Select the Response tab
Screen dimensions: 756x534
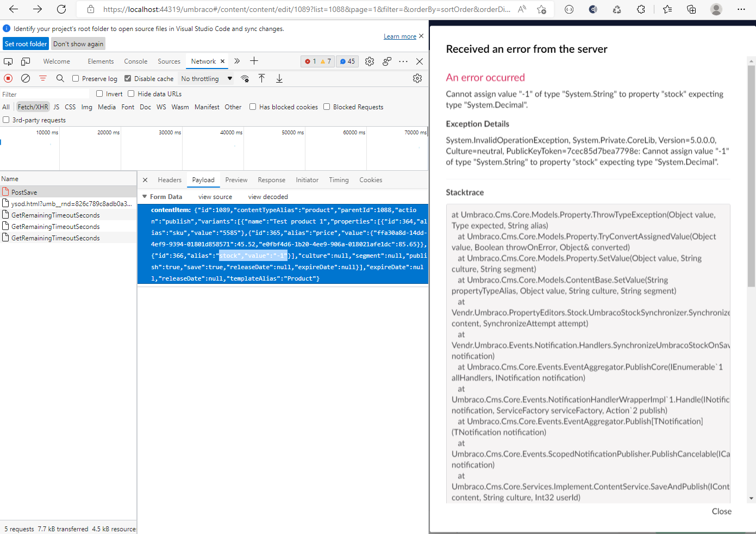272,180
